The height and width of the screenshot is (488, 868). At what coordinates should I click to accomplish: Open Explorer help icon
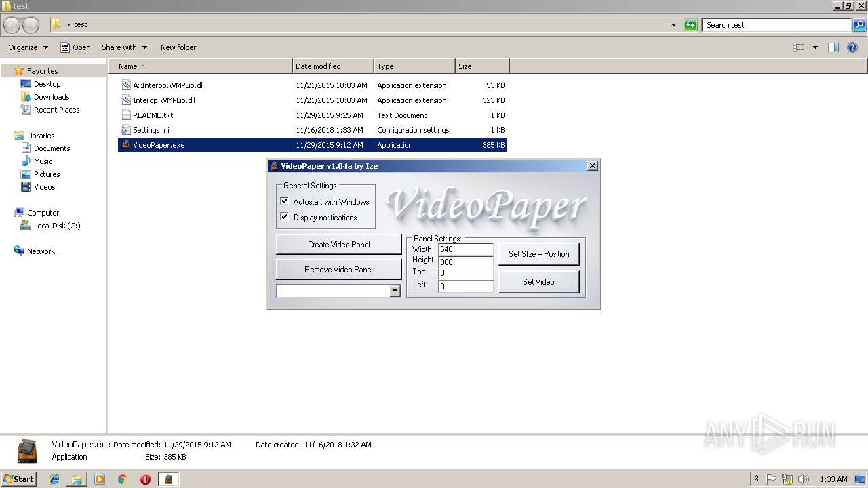[x=853, y=47]
